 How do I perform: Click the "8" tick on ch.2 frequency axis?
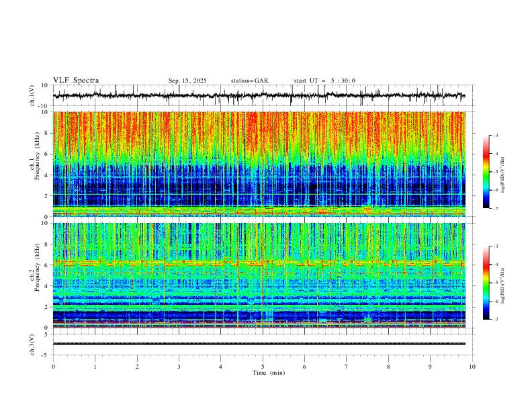pos(47,244)
